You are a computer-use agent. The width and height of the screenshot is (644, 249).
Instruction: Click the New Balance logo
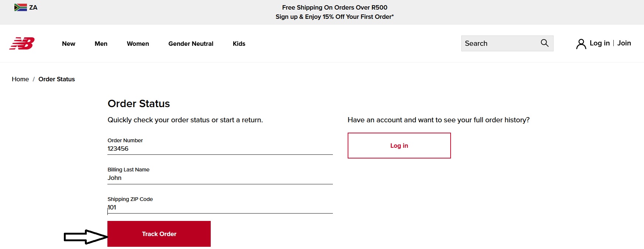pos(22,44)
